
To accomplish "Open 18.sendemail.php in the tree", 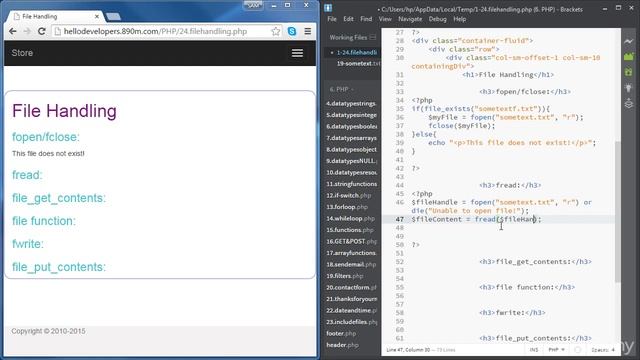I will [x=351, y=264].
